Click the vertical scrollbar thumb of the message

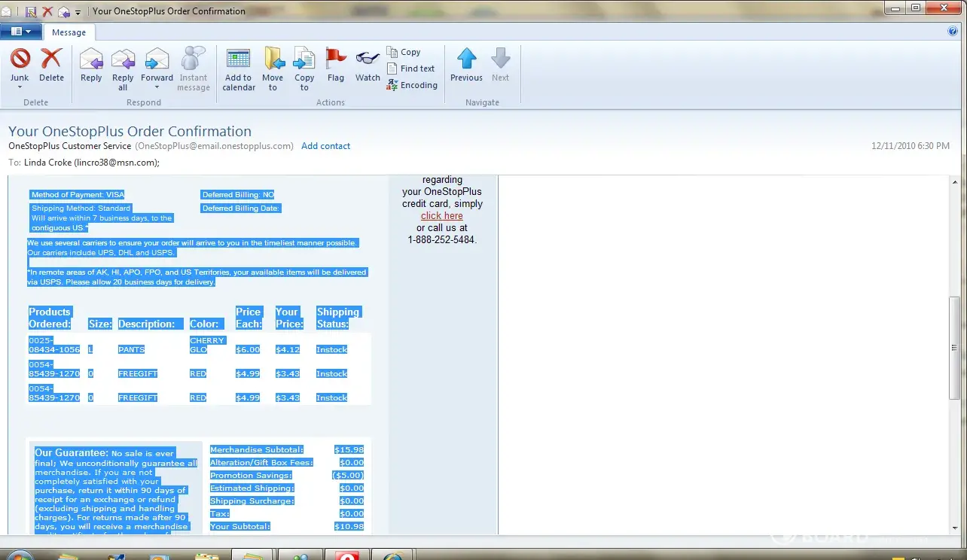(x=955, y=346)
